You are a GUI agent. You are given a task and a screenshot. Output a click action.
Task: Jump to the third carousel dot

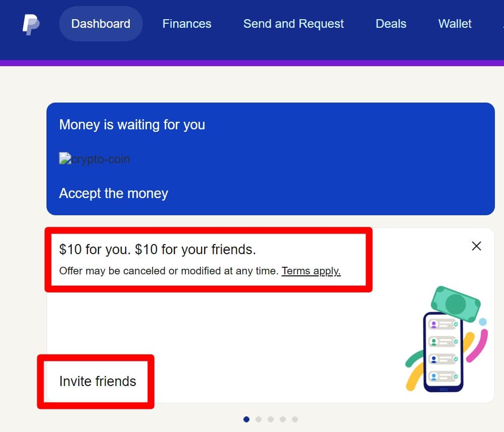tap(271, 419)
